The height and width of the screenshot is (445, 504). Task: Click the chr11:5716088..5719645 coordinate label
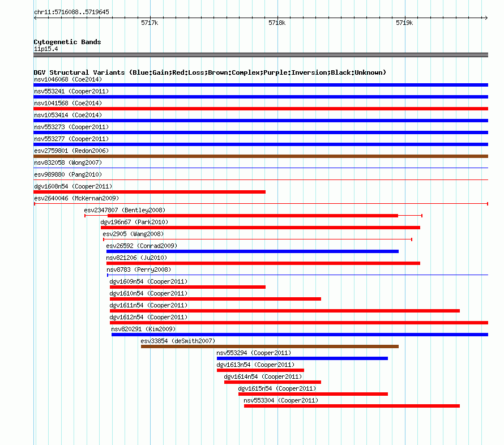pos(71,12)
